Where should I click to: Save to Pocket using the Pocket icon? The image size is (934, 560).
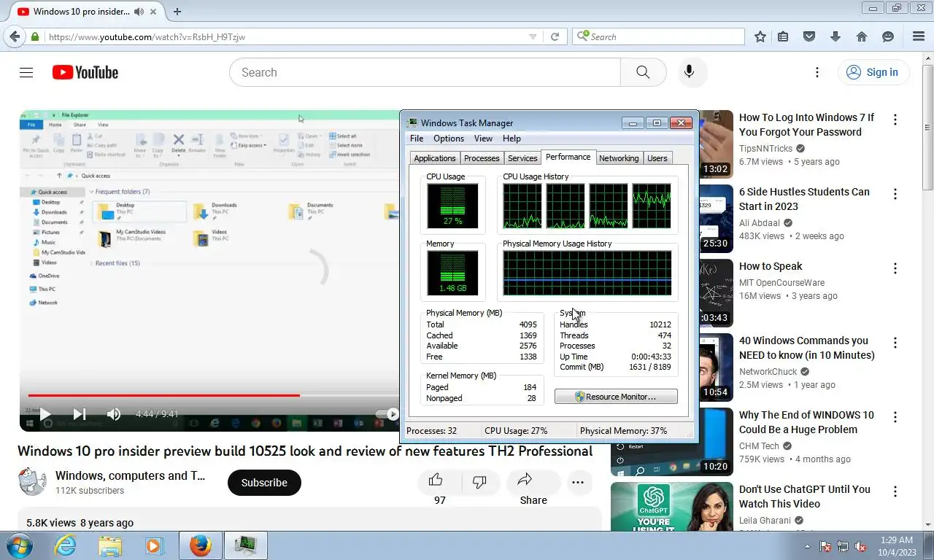click(809, 36)
